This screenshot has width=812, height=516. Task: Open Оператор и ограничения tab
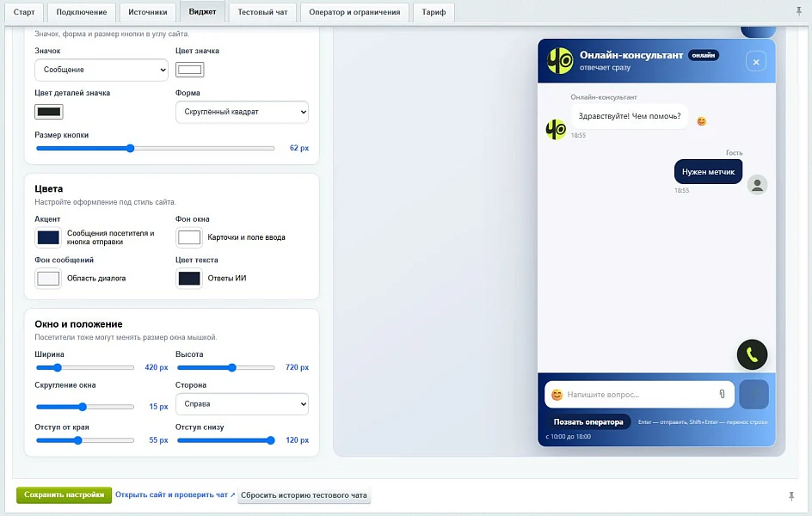coord(354,12)
